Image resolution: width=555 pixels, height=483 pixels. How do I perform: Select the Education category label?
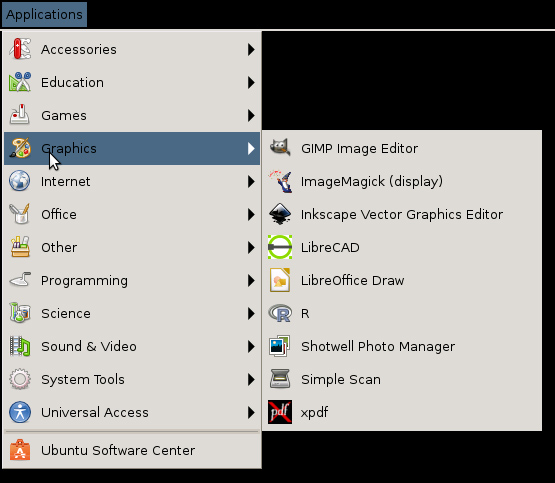coord(73,82)
